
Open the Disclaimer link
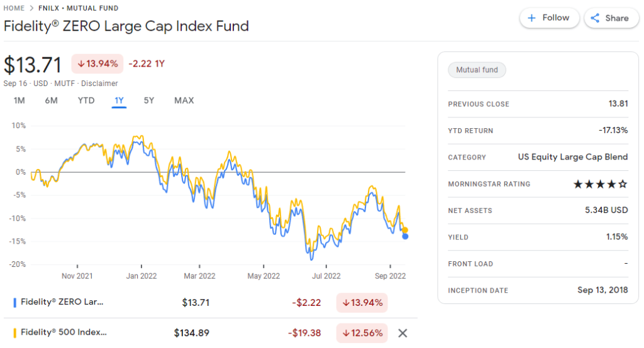(99, 84)
